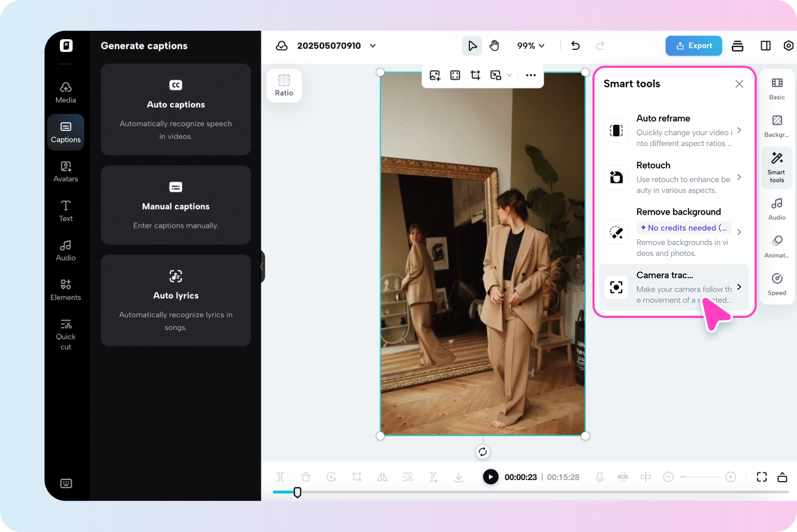Image resolution: width=797 pixels, height=532 pixels.
Task: Switch to the Basic tab
Action: [777, 89]
